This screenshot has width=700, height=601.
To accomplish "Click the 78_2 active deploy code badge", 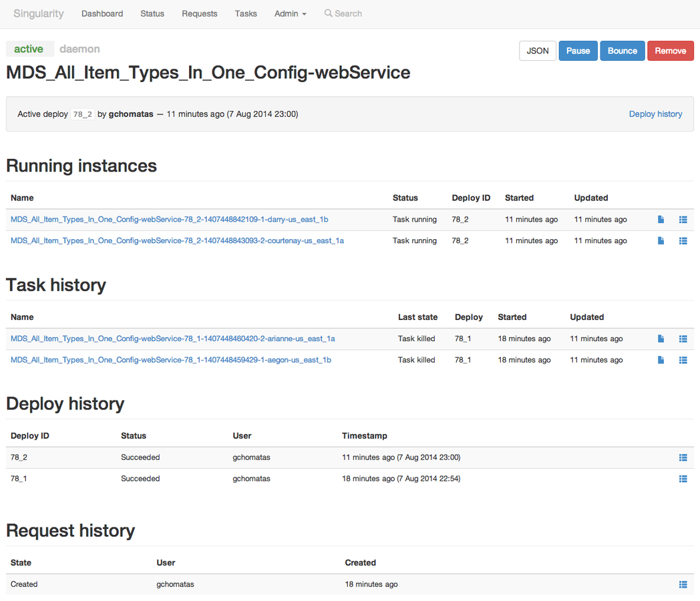I will pyautogui.click(x=83, y=114).
